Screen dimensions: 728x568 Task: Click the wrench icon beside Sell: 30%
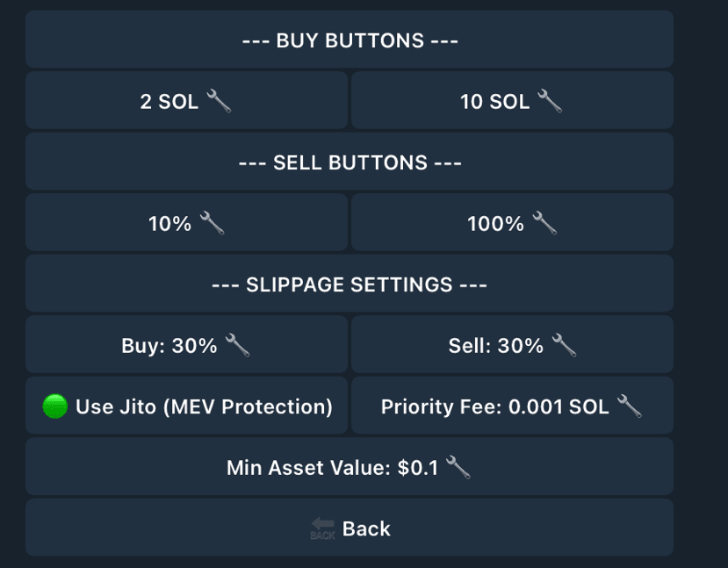point(564,345)
